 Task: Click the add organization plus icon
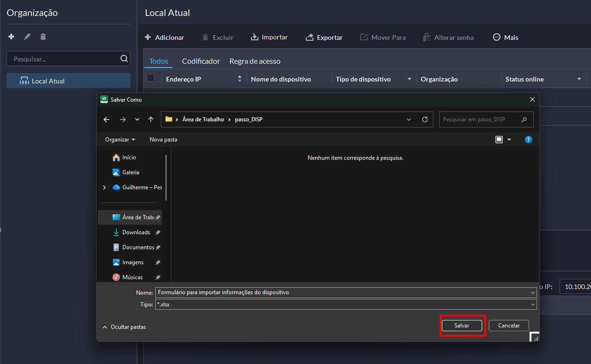coord(11,37)
